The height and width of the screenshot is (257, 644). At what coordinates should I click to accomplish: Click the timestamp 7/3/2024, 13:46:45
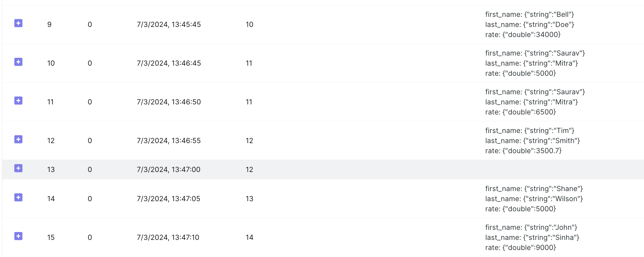(x=169, y=63)
